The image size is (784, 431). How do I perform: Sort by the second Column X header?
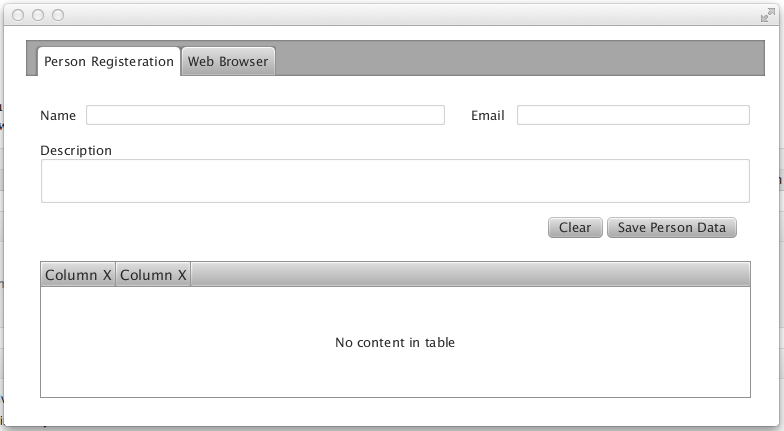[153, 274]
